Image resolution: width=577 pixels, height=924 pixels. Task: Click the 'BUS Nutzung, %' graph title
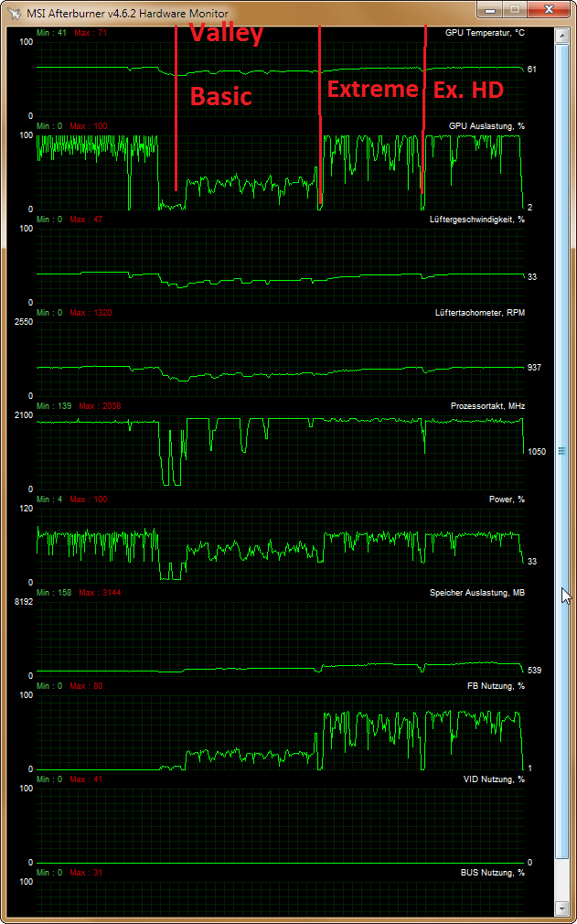492,872
